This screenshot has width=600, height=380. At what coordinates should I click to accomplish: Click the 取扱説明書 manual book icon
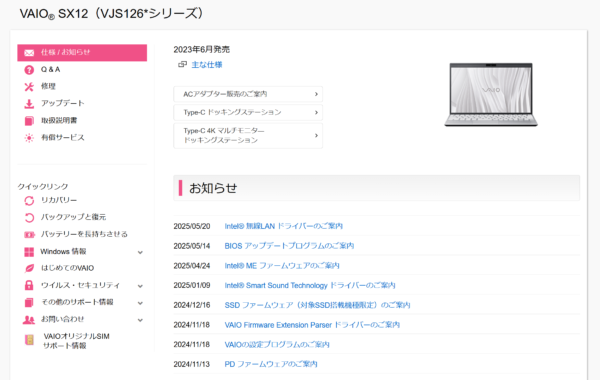[x=29, y=121]
